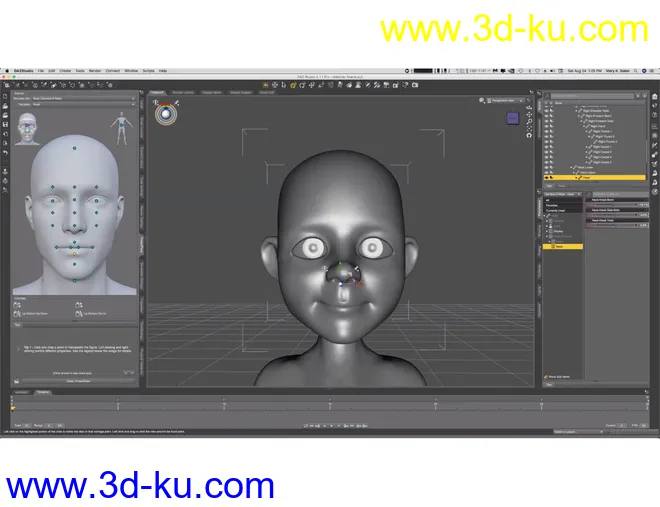Click the forehead control point on face

75,149
